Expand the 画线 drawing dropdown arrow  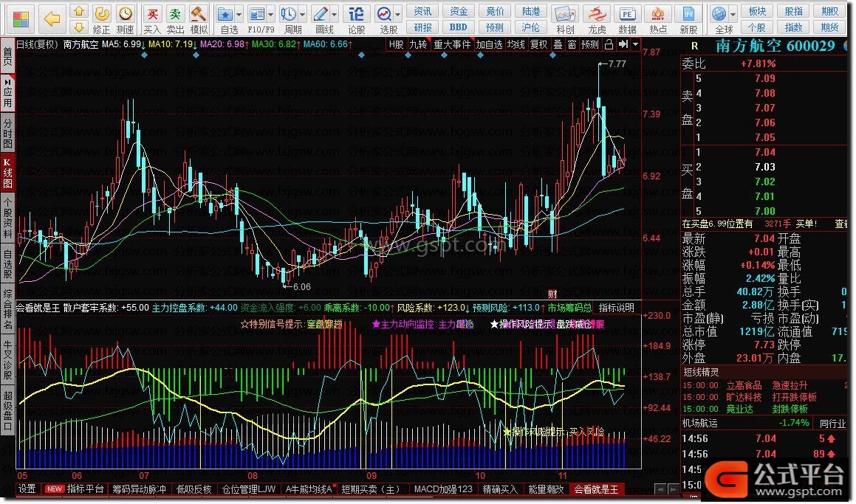click(334, 15)
